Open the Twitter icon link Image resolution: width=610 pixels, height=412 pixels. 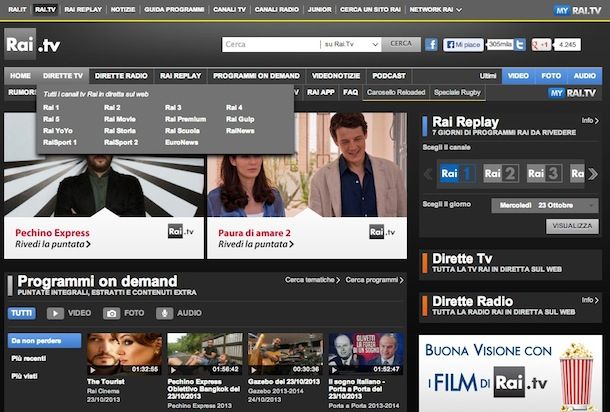(519, 45)
